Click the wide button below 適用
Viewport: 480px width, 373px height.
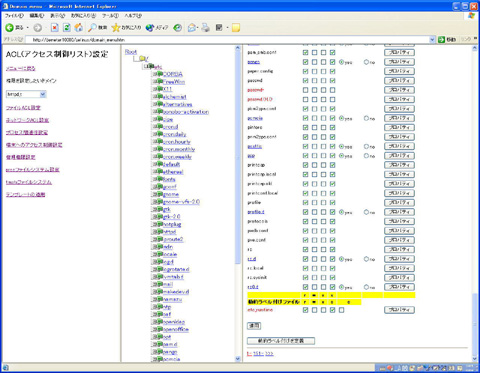[281, 341]
